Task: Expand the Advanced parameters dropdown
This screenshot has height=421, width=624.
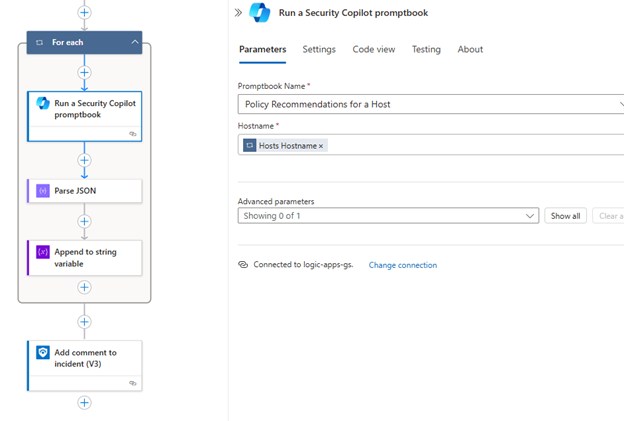Action: coord(388,216)
